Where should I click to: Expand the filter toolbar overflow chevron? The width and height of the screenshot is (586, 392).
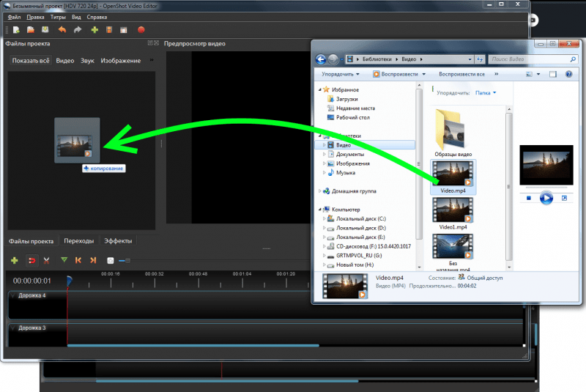(152, 60)
